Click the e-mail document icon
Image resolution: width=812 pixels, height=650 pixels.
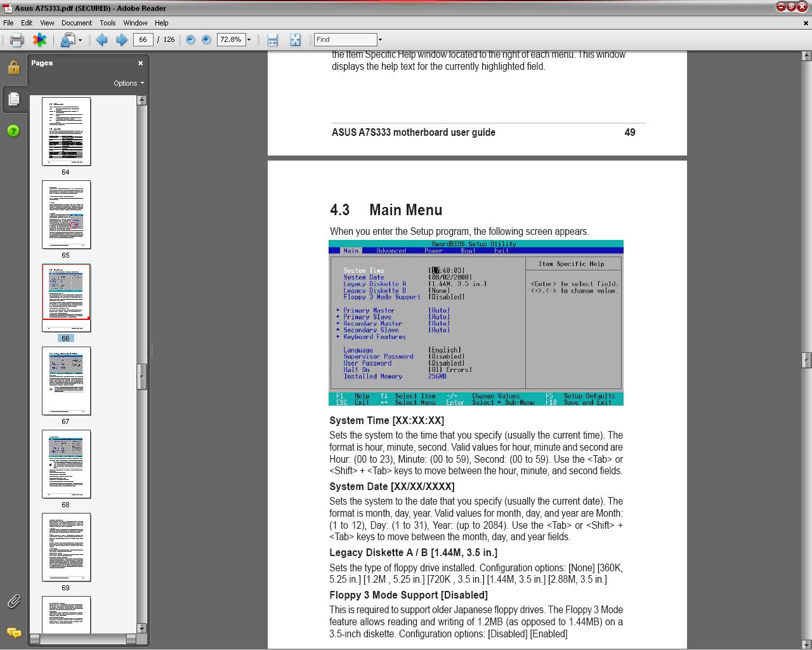[67, 40]
